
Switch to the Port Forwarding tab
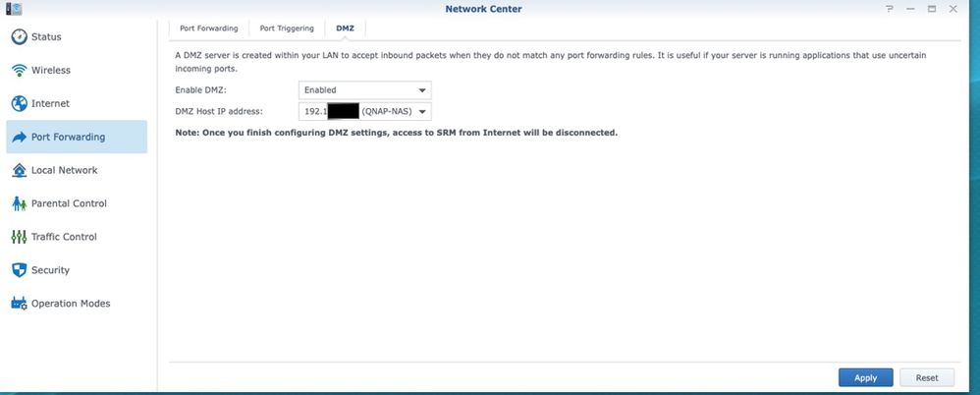[209, 28]
